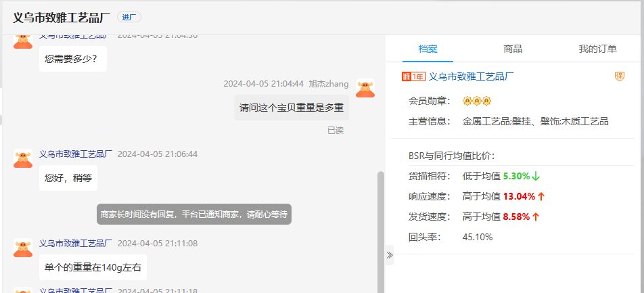Screen dimensions: 644x293
Task: Click the 诚1年 membership badge
Action: (x=413, y=76)
